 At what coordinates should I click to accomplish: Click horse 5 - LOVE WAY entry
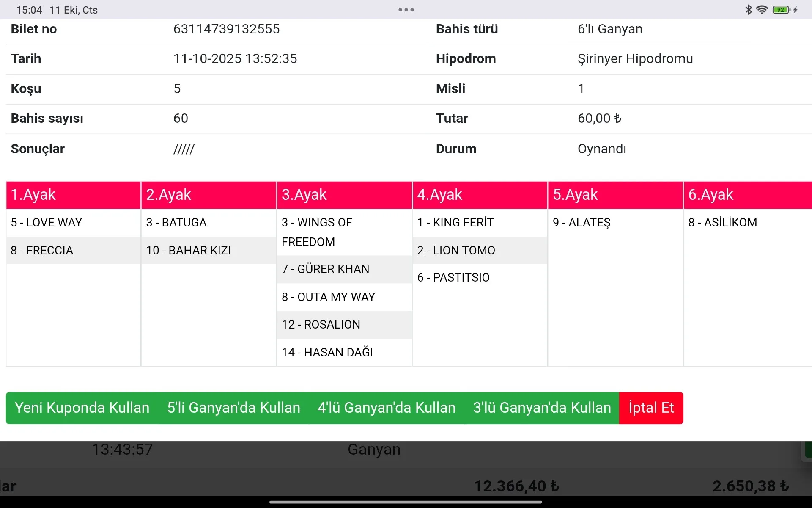47,223
